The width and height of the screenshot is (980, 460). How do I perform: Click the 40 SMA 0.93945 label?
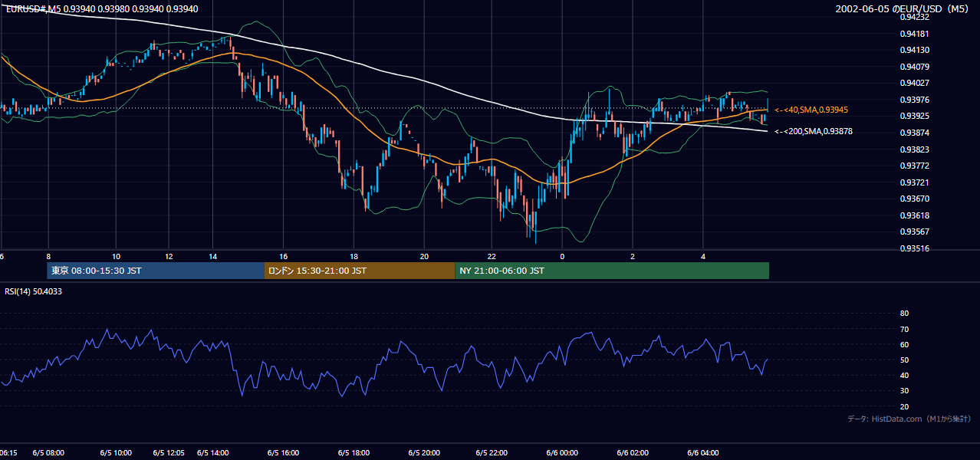(811, 110)
